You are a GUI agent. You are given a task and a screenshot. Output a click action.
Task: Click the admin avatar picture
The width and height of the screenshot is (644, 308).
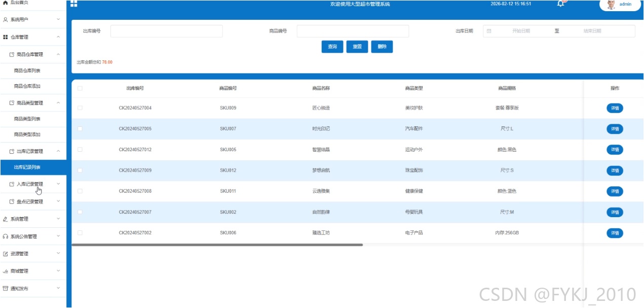click(611, 4)
